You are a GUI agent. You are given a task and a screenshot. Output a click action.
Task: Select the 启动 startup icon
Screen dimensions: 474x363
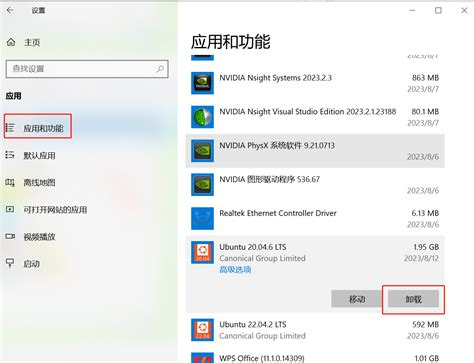10,263
